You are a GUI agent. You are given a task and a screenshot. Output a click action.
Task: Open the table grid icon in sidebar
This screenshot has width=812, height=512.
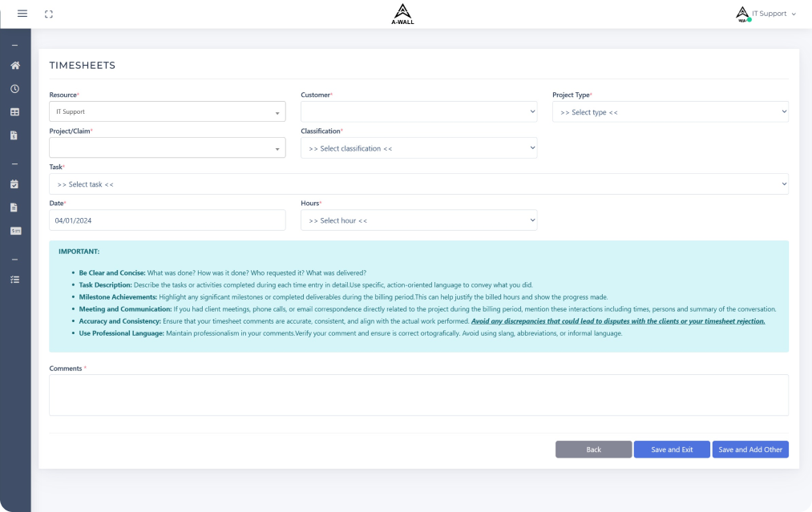14,112
